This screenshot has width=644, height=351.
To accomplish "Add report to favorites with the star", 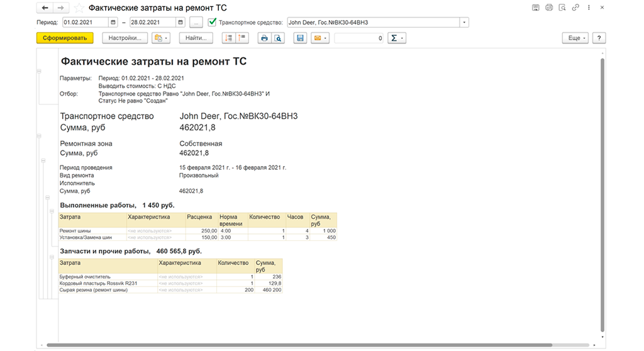I will pos(79,8).
